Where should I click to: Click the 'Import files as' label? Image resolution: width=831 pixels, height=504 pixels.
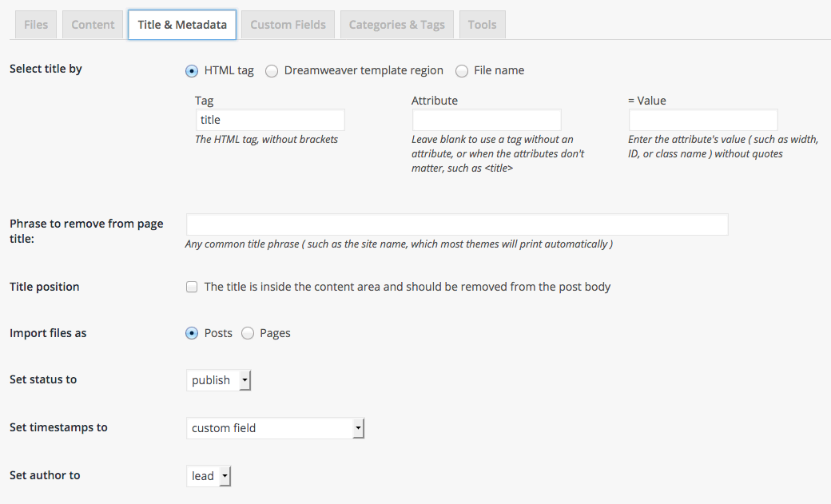coord(48,333)
